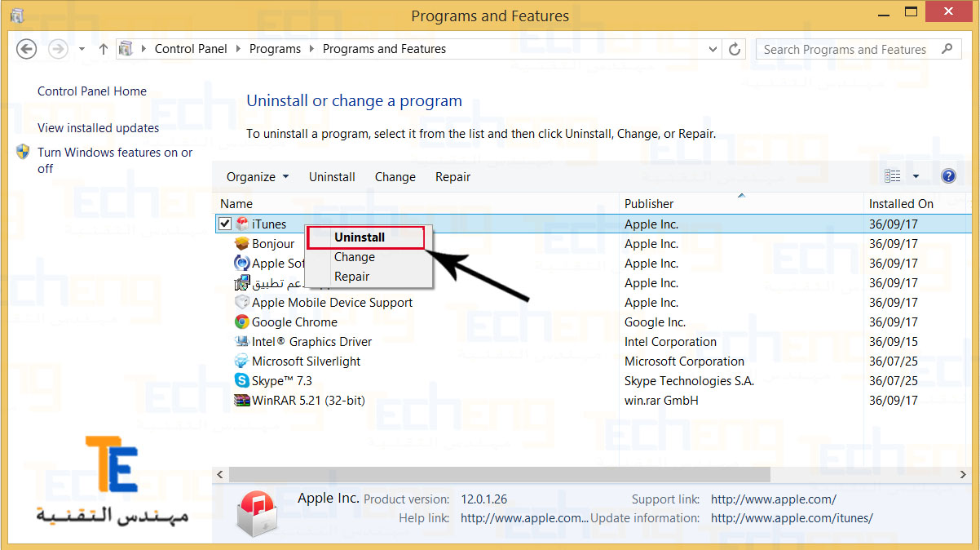Screen dimensions: 980x550
Task: Go back with the back arrow
Action: point(27,49)
